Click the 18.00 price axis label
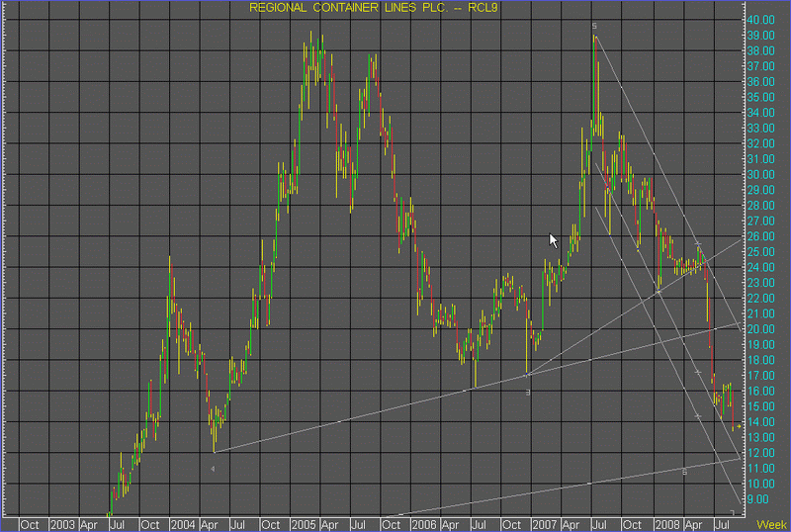Screen dimensions: 791x532 760,360
